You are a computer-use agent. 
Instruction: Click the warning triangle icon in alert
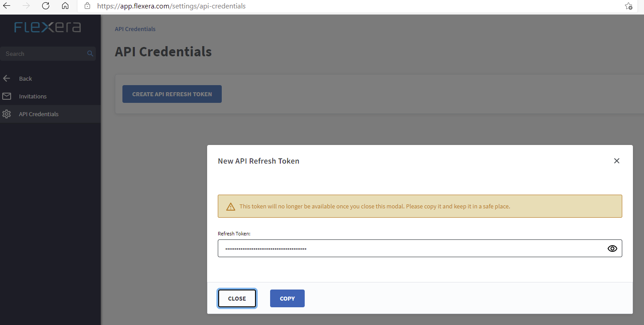[231, 207]
